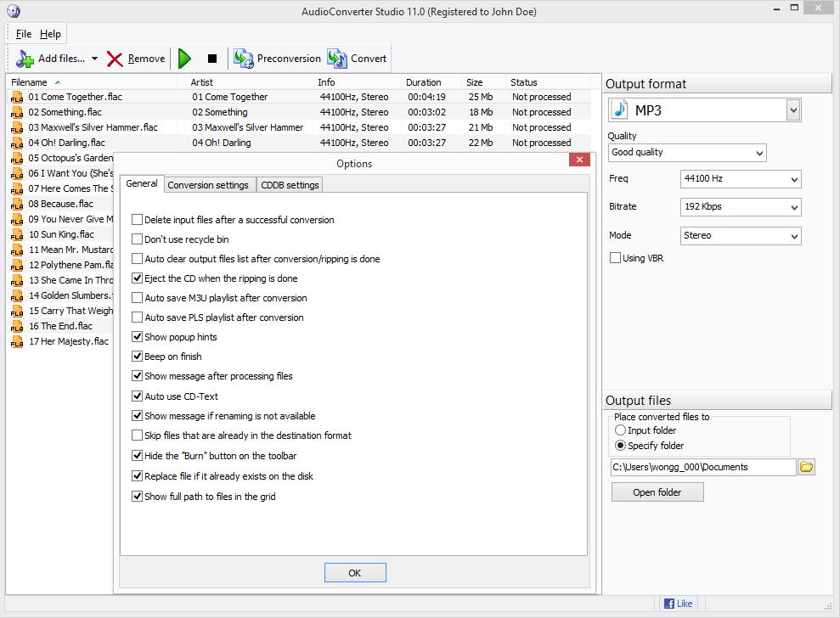Enable Delete input files after a successful conversion

(x=137, y=219)
